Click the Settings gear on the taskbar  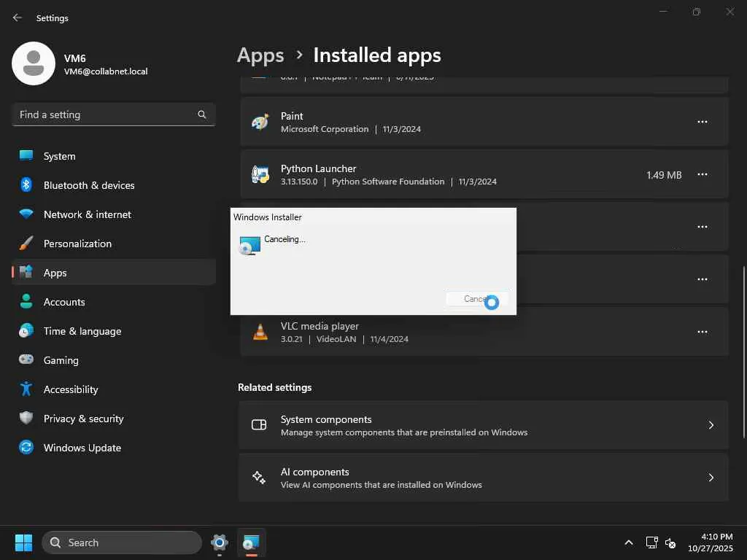tap(219, 542)
